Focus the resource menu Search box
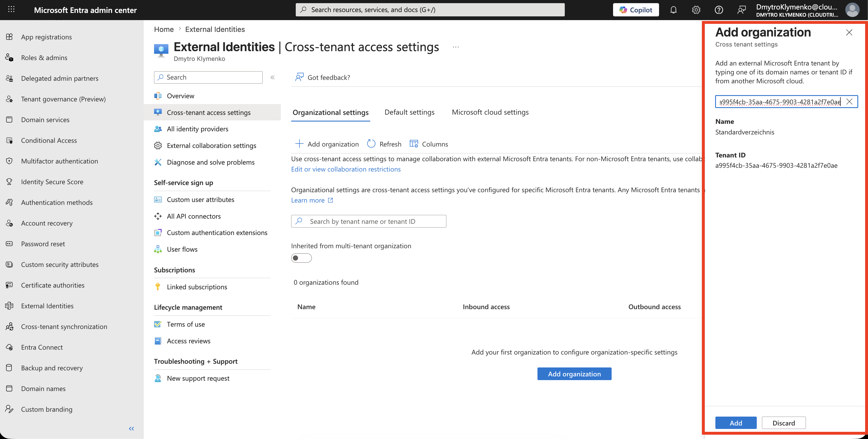 [x=208, y=77]
